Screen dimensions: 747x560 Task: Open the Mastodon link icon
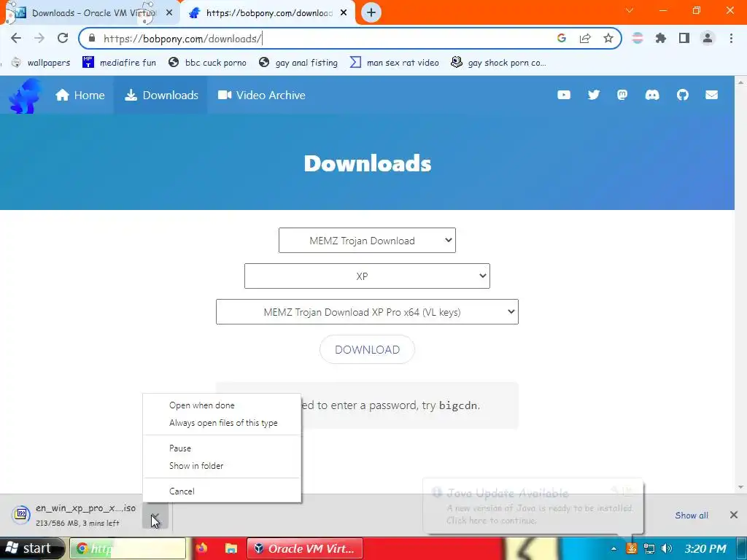pyautogui.click(x=622, y=95)
